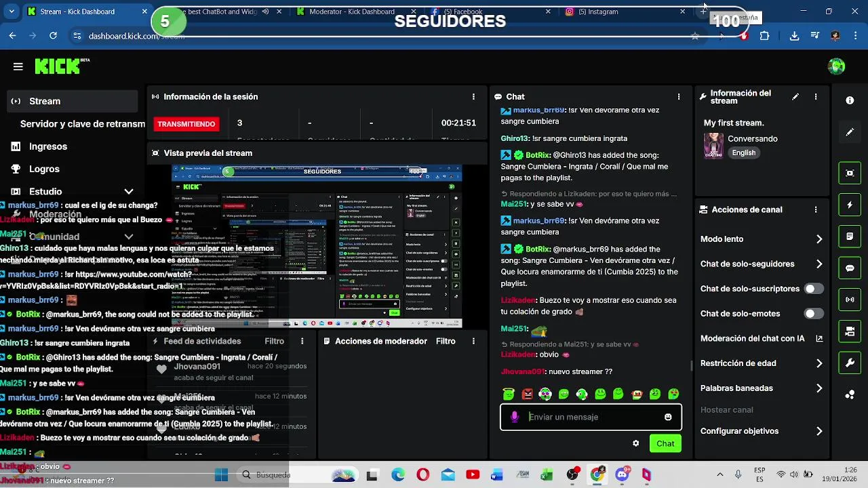Open browser downloads icon

(794, 36)
